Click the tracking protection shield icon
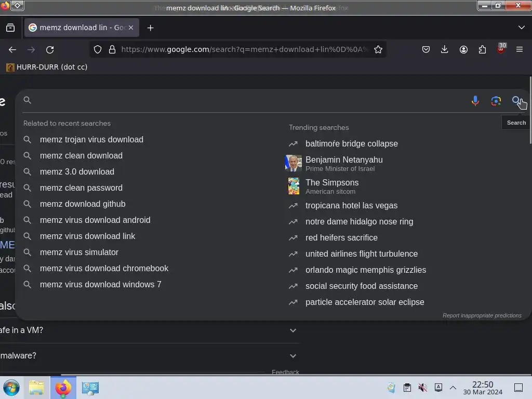Viewport: 532px width, 399px height. [x=98, y=49]
